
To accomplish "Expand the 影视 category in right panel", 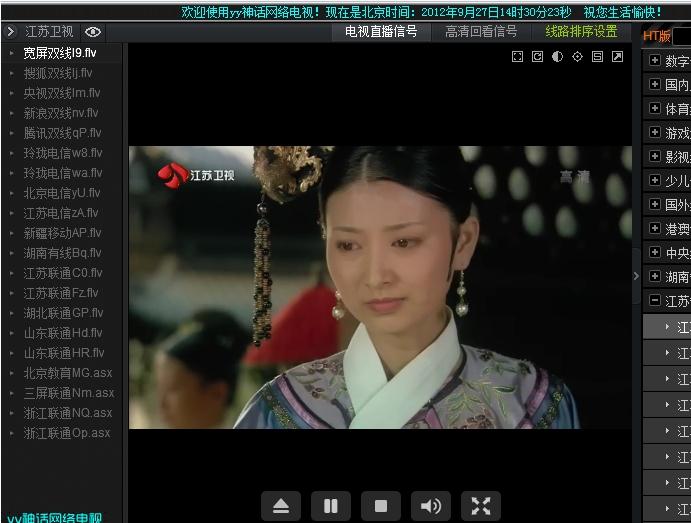I will tap(655, 157).
